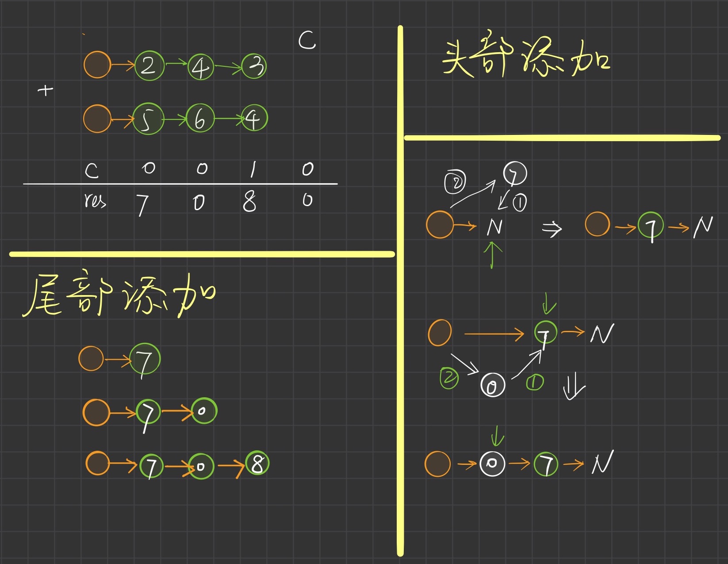Click the green up arrow below N

(492, 255)
